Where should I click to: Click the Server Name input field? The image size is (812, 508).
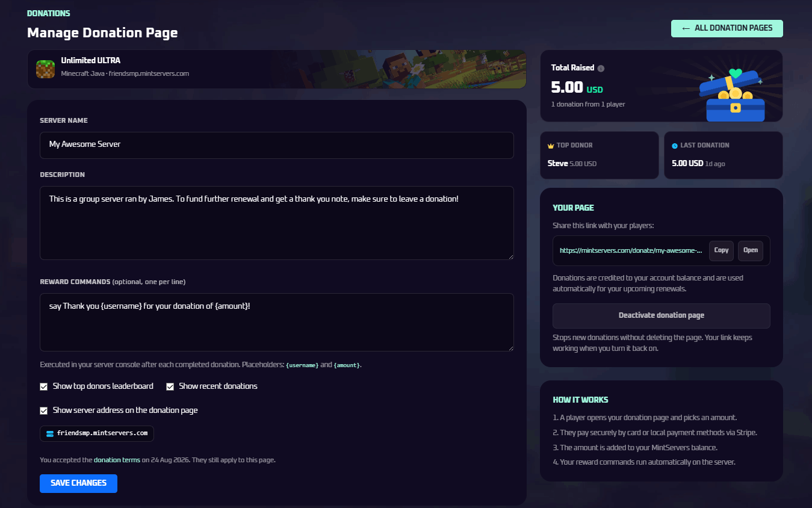point(277,145)
